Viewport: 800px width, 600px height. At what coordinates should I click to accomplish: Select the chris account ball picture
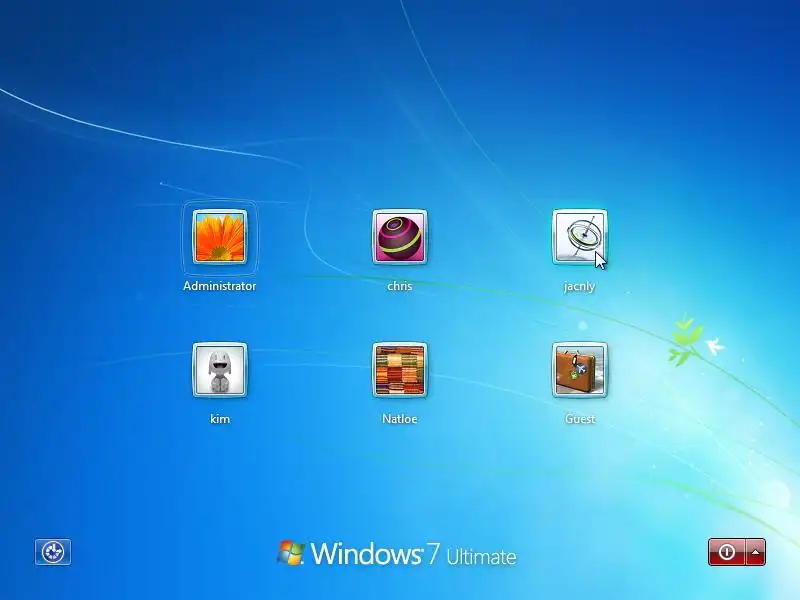click(399, 237)
